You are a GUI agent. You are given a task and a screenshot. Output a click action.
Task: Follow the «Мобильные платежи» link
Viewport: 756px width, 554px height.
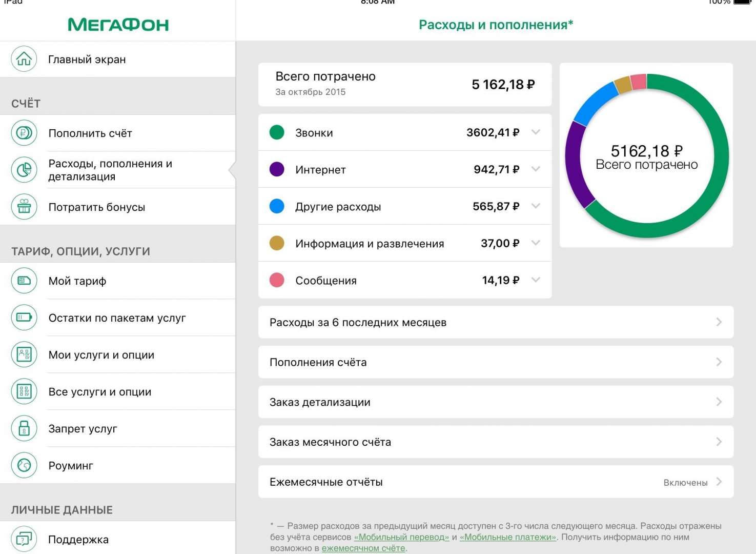click(508, 537)
